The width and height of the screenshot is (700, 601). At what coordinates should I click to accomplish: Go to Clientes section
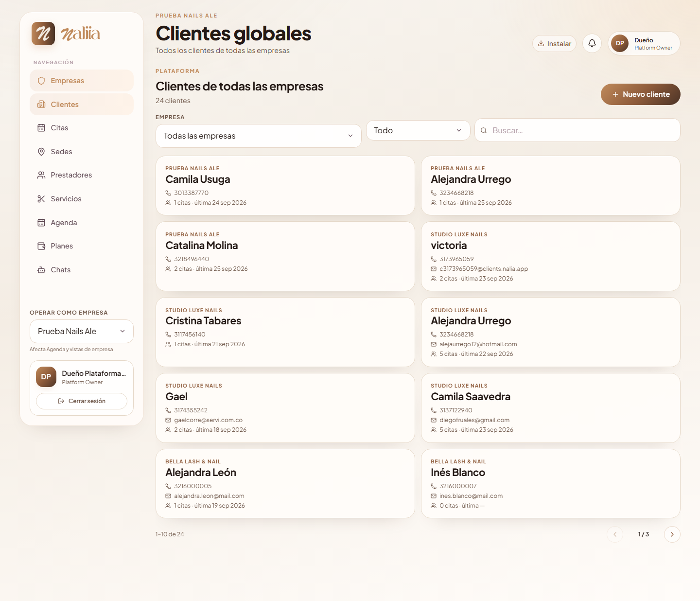82,105
